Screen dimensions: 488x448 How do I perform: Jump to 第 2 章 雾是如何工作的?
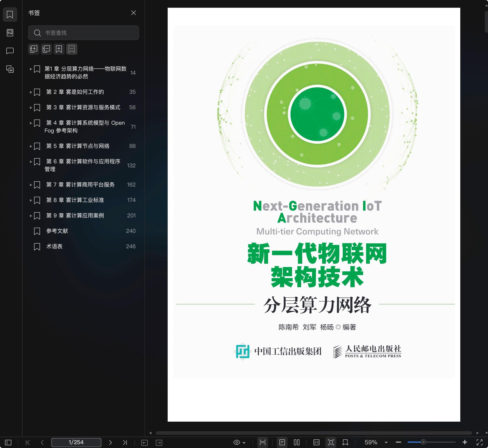tap(75, 92)
